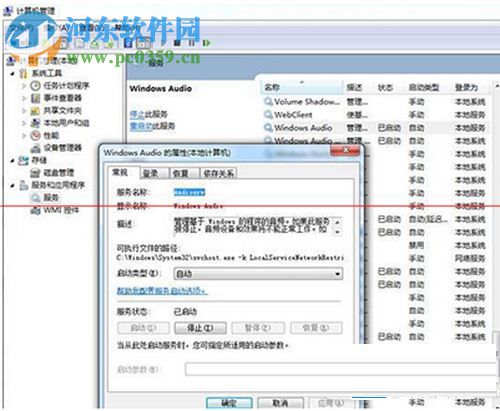Image resolution: width=500 pixels, height=411 pixels.
Task: Expand the 任务计划程序 node
Action: click(24, 86)
